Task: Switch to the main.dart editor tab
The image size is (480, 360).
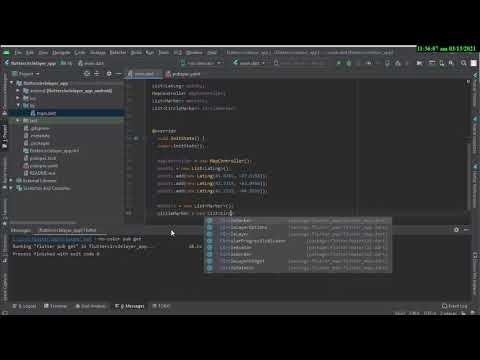Action: pos(144,74)
